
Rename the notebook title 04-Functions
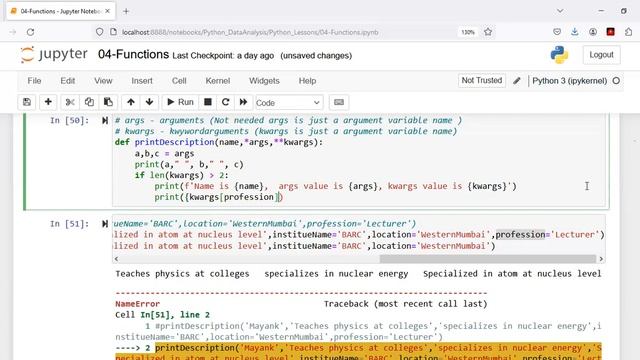click(x=133, y=54)
